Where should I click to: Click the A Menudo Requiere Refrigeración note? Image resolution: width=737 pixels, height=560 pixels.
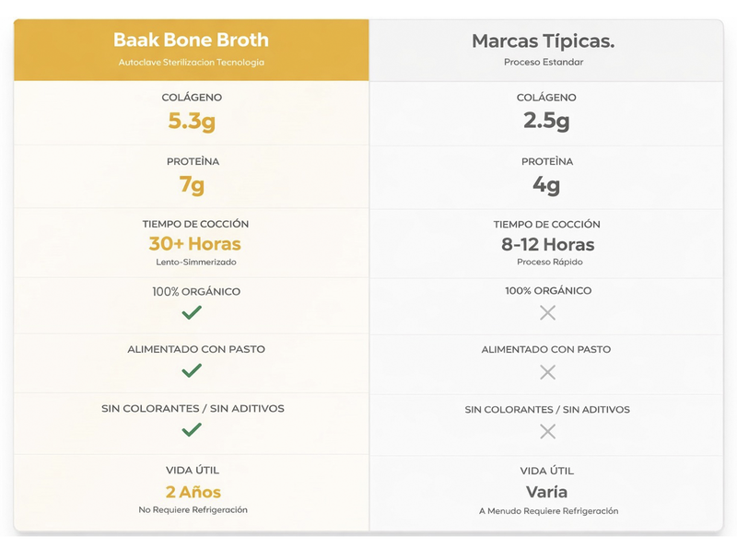tap(548, 510)
